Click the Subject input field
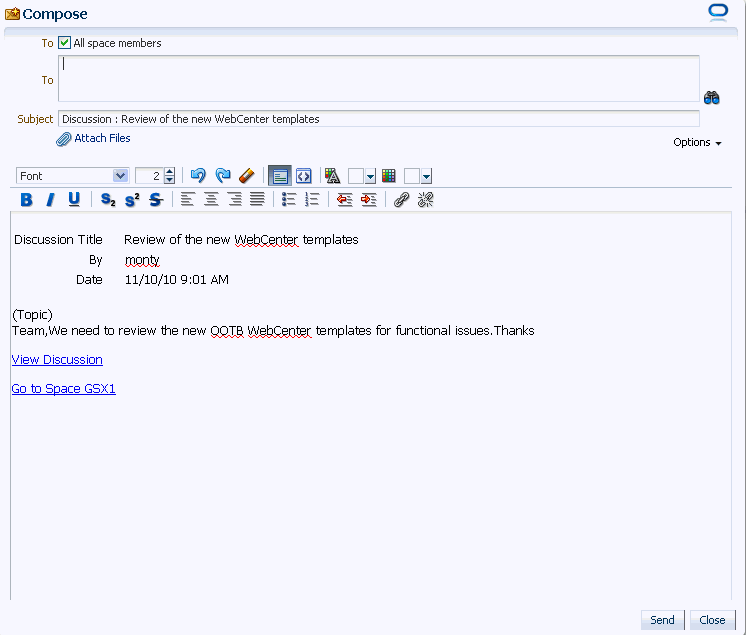746x635 pixels. [379, 119]
